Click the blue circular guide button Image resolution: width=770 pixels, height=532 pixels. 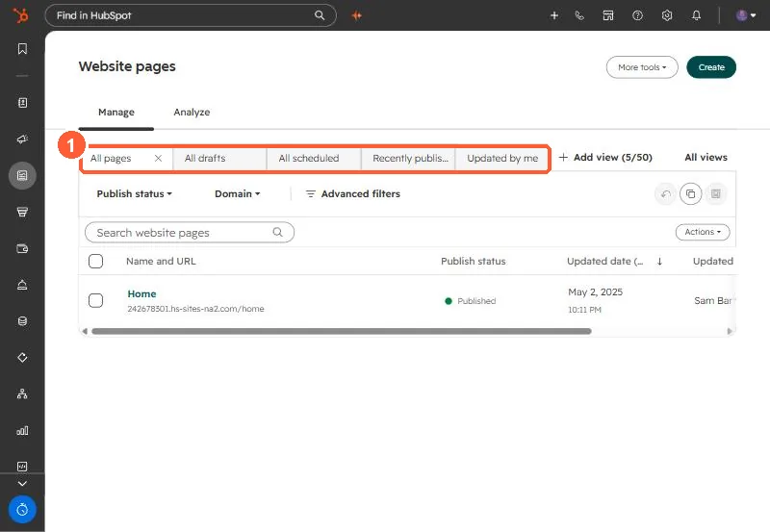click(x=22, y=510)
